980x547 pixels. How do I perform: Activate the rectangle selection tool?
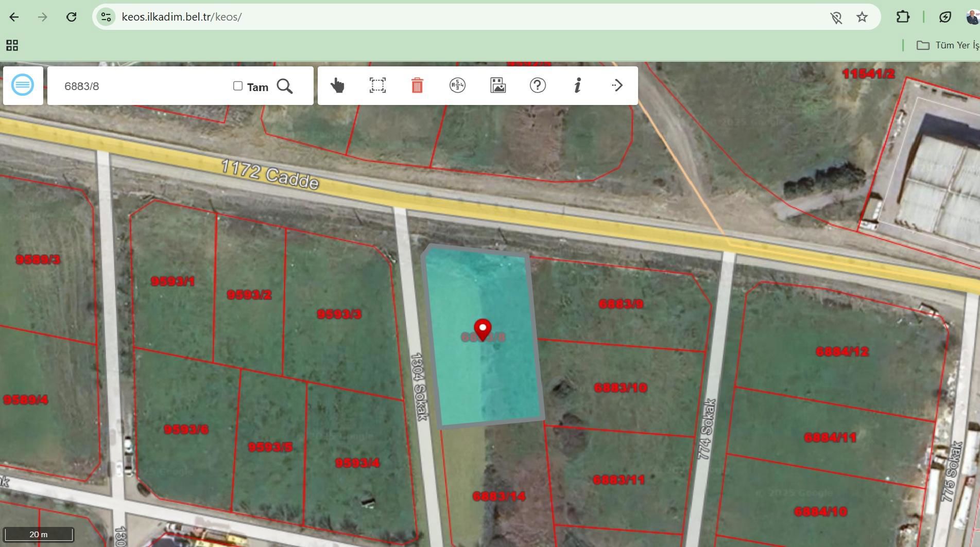click(x=377, y=85)
